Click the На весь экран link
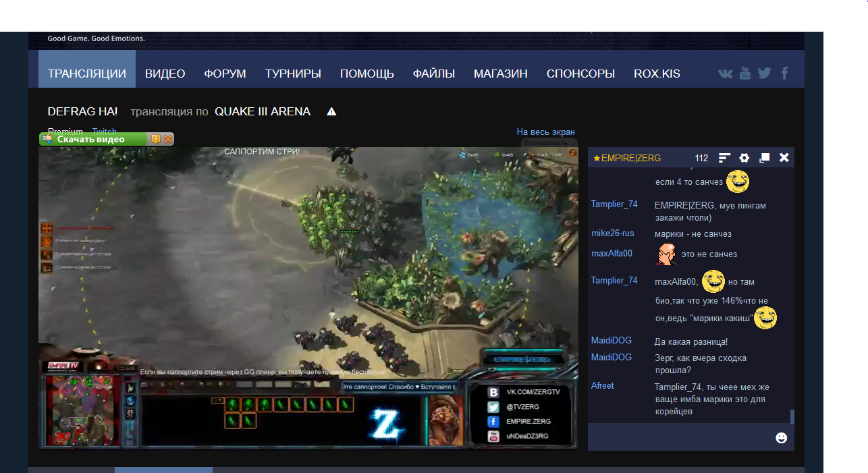This screenshot has height=473, width=868. tap(546, 132)
